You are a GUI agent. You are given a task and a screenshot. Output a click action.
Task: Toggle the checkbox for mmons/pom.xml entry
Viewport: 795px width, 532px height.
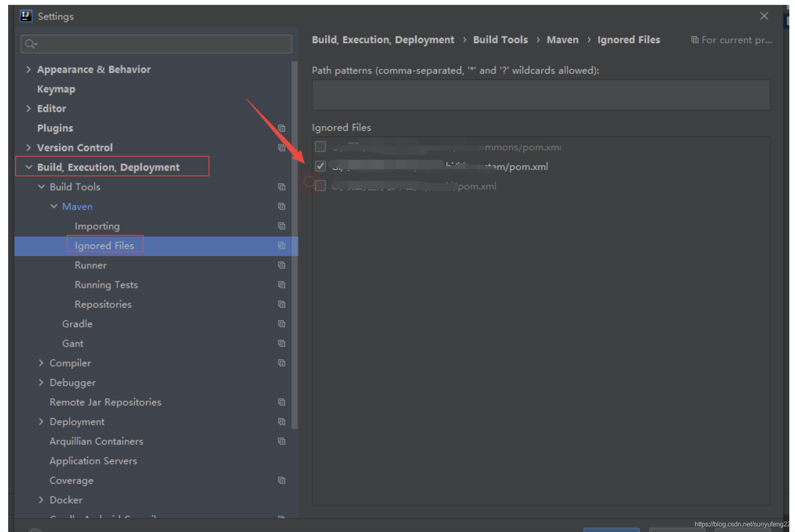pos(320,147)
